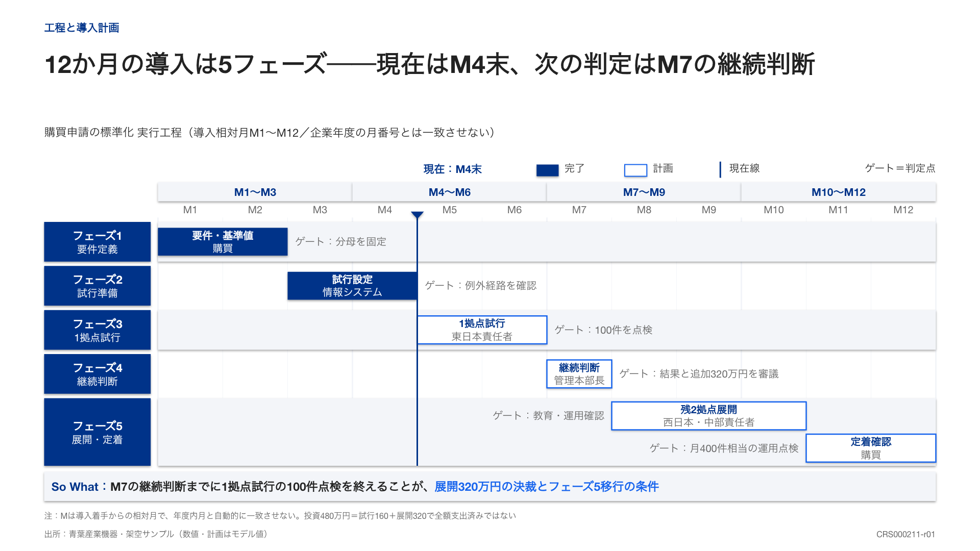Click the フェーズ3 1拠点試行 phase label
The width and height of the screenshot is (980, 551).
[x=97, y=330]
